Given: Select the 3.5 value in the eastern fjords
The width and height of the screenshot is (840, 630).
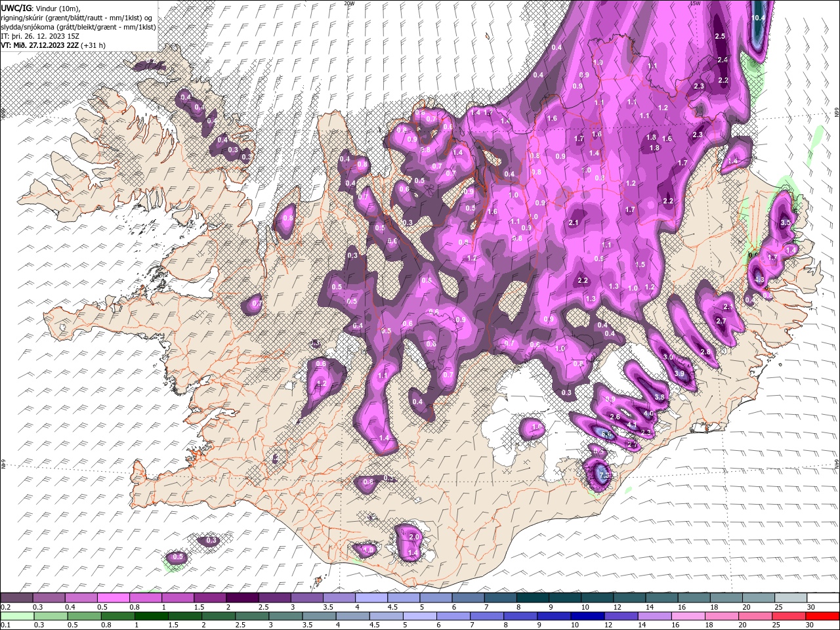Looking at the screenshot, I should pyautogui.click(x=786, y=223).
